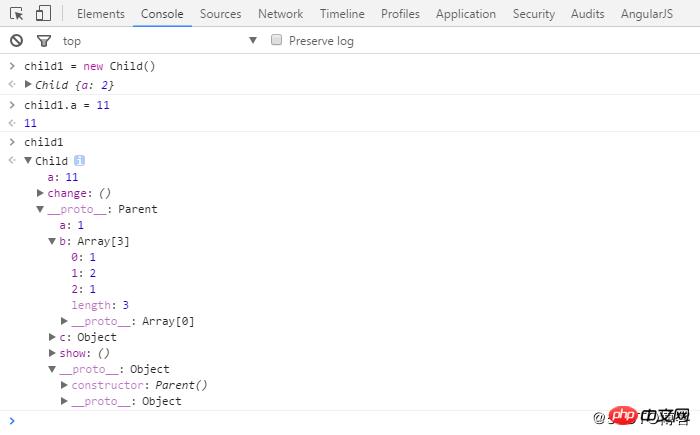This screenshot has height=435, width=700.
Task: Expand the Child {a: 2} result
Action: (x=29, y=85)
